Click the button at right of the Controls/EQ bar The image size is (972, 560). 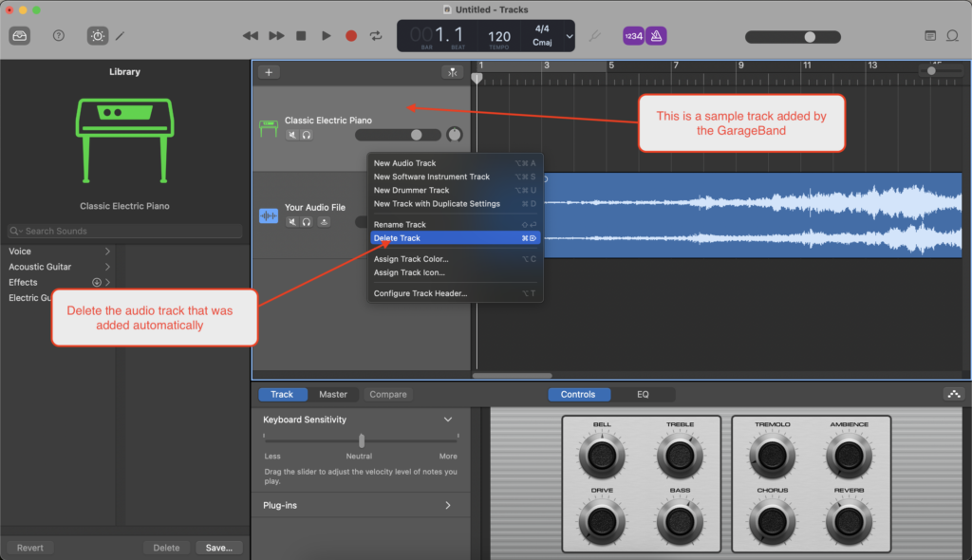[953, 395]
